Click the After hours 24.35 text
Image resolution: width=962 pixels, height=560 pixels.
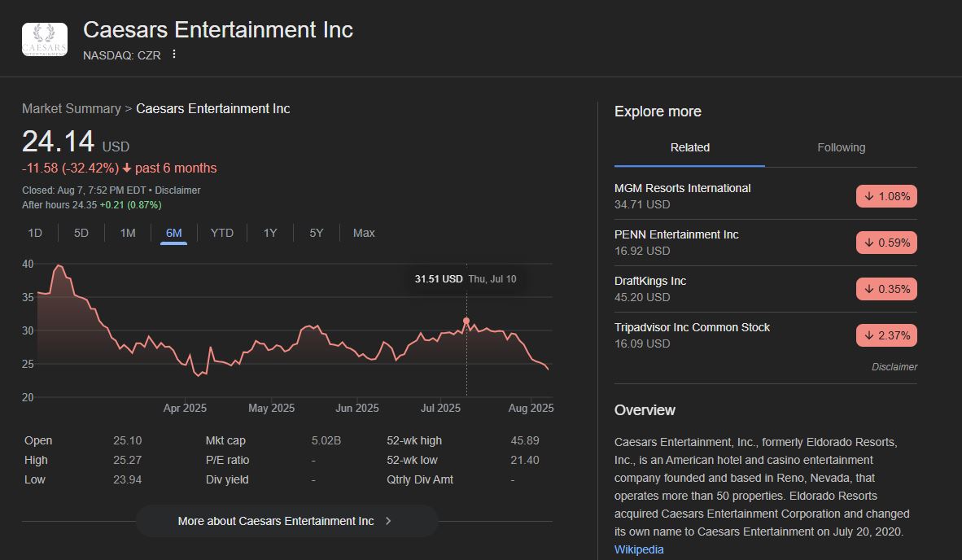click(x=59, y=205)
